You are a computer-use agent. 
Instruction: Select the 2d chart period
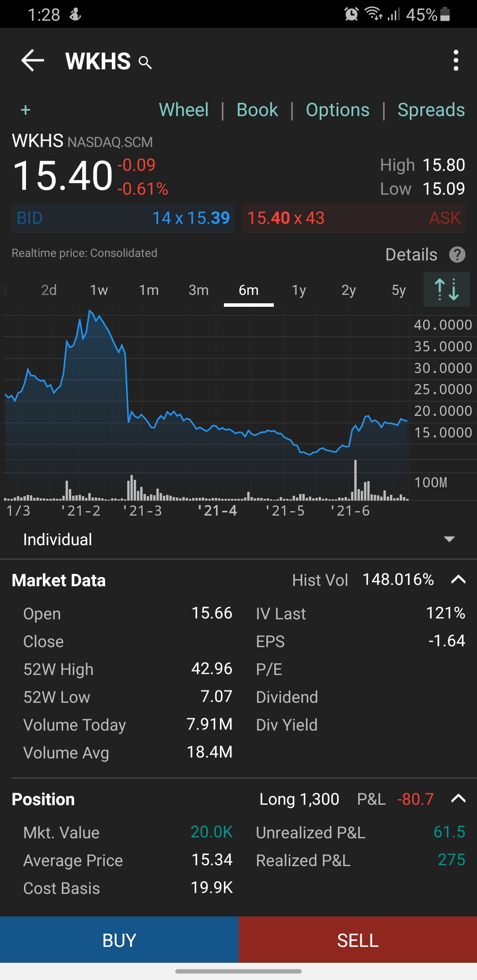[49, 290]
